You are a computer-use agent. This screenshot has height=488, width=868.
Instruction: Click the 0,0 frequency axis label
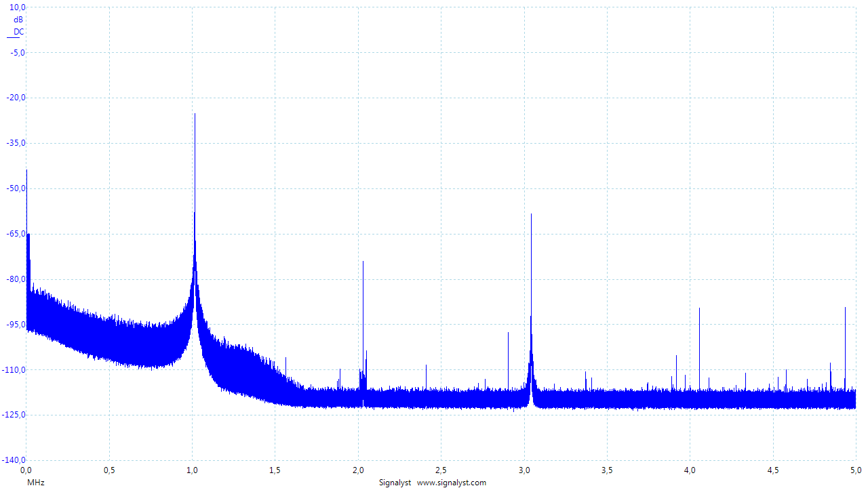coord(26,470)
